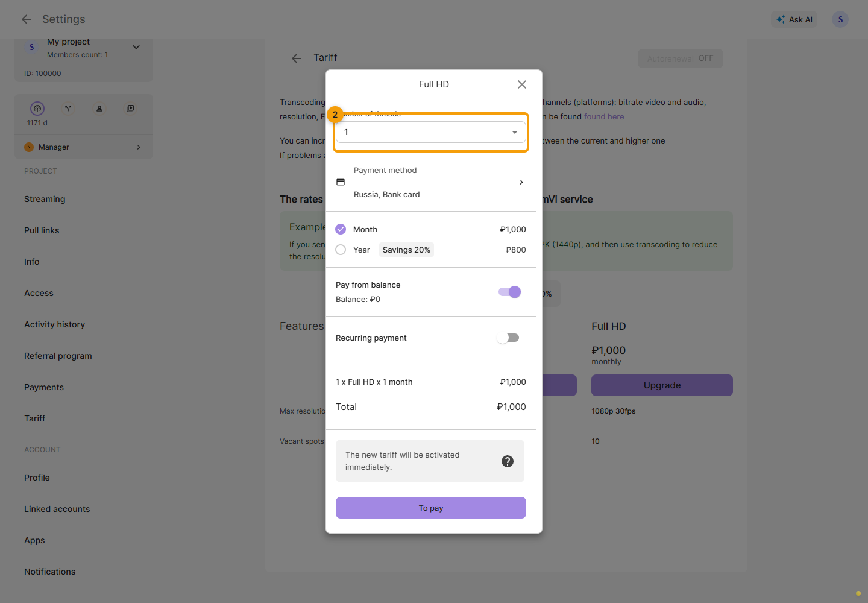
Task: Expand the My project selector chevron
Action: [136, 47]
